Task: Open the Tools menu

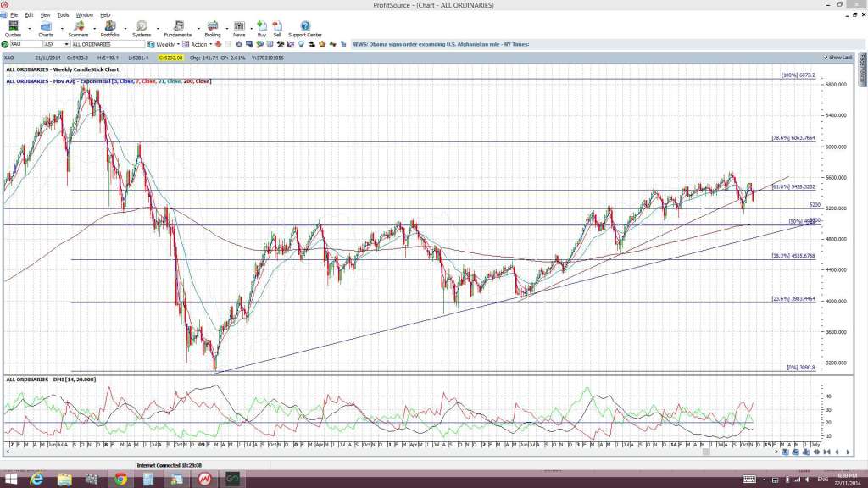Action: tap(63, 15)
